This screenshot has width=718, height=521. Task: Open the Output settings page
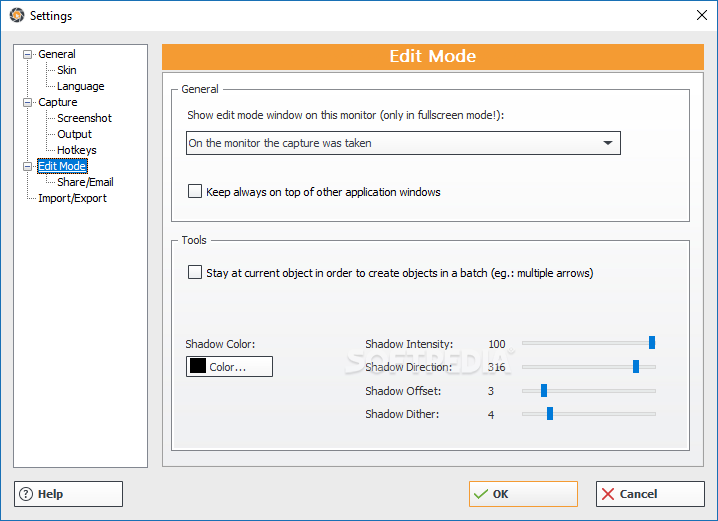(x=74, y=134)
